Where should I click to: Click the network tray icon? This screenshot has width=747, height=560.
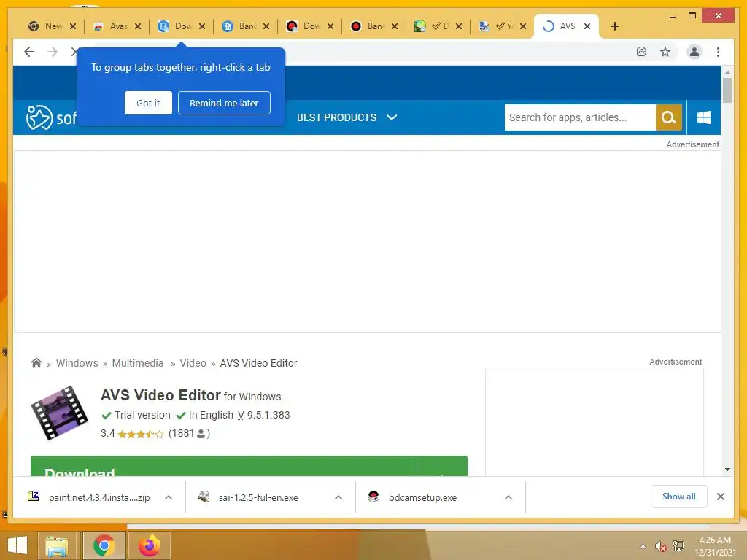click(678, 546)
